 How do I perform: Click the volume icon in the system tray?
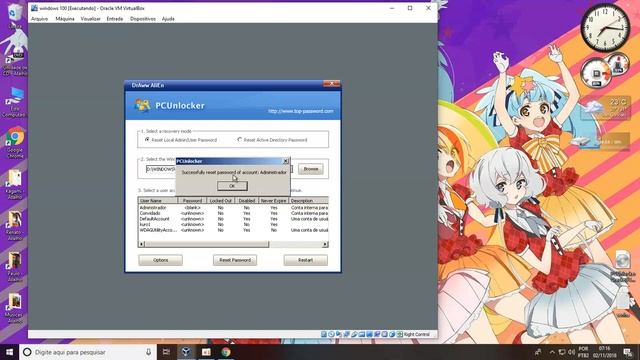571,352
